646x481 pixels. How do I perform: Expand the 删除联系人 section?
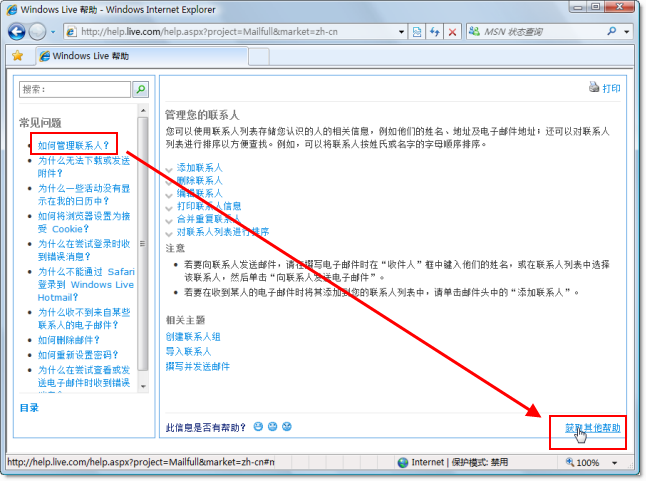coord(199,180)
